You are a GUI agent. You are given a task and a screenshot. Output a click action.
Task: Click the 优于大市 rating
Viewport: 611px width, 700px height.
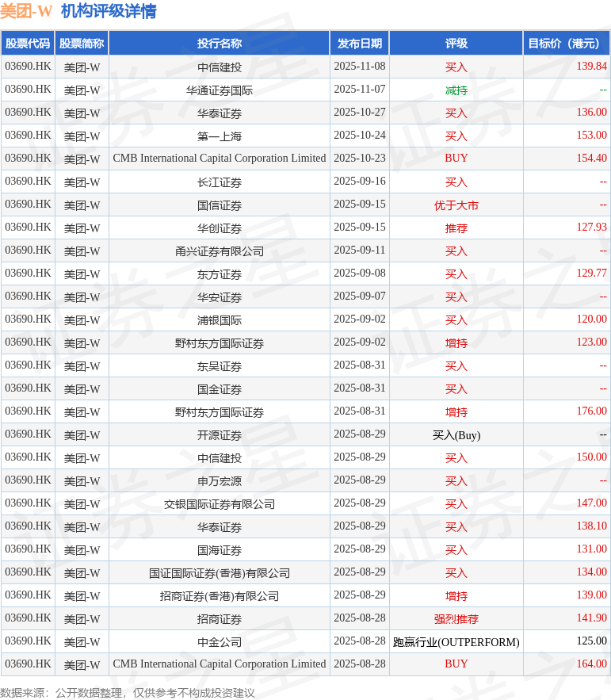(456, 205)
